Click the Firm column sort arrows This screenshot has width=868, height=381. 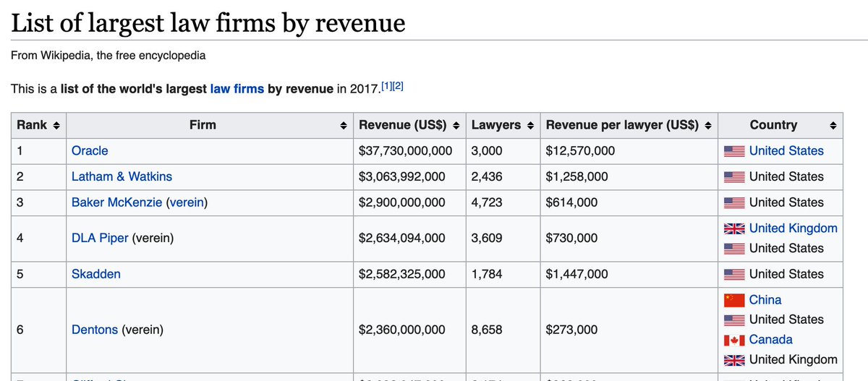pyautogui.click(x=344, y=125)
